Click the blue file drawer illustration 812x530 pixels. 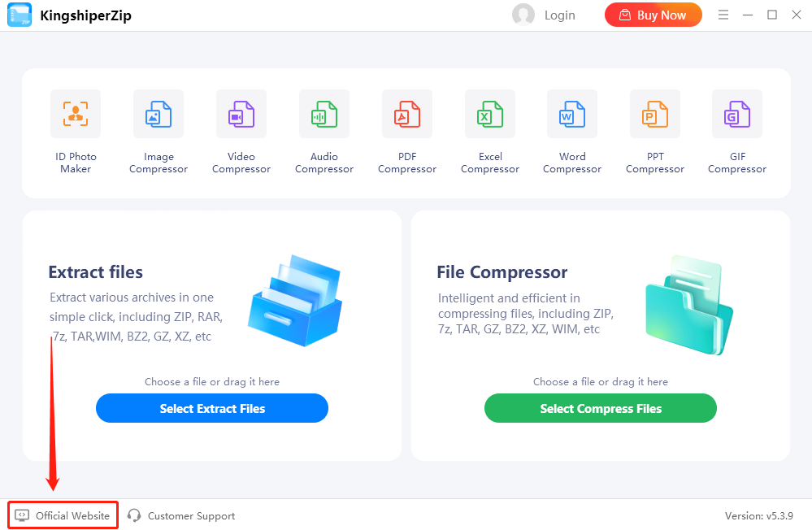295,301
